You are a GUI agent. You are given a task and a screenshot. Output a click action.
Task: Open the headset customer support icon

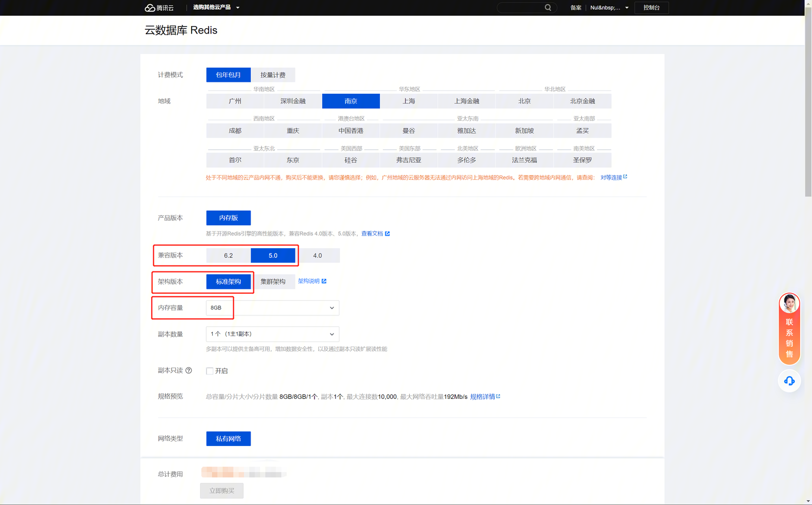pos(789,381)
